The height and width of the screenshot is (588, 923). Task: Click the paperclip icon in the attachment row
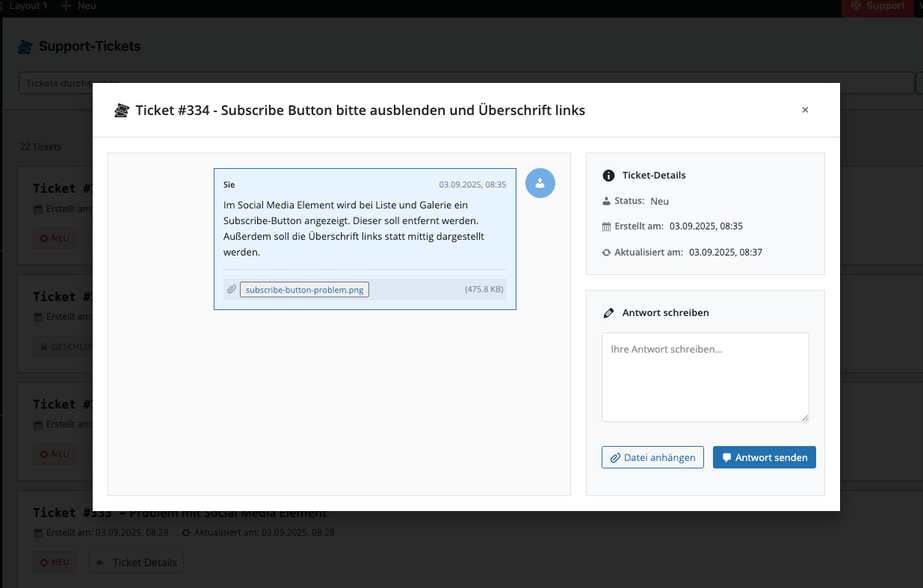pos(232,289)
